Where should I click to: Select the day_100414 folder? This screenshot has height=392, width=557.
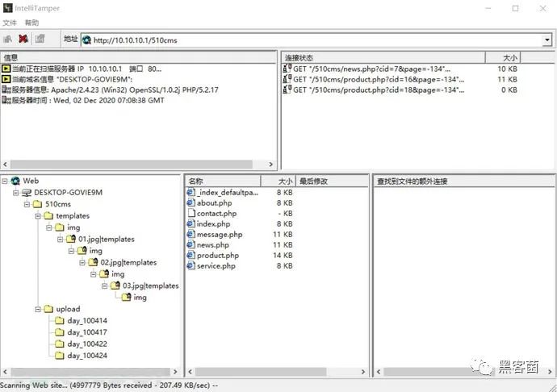tap(87, 321)
